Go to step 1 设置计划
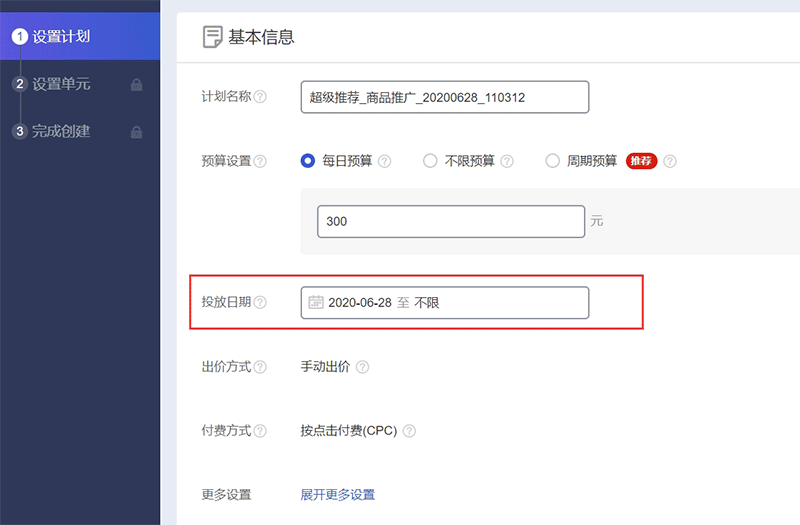The width and height of the screenshot is (800, 525). coord(60,36)
